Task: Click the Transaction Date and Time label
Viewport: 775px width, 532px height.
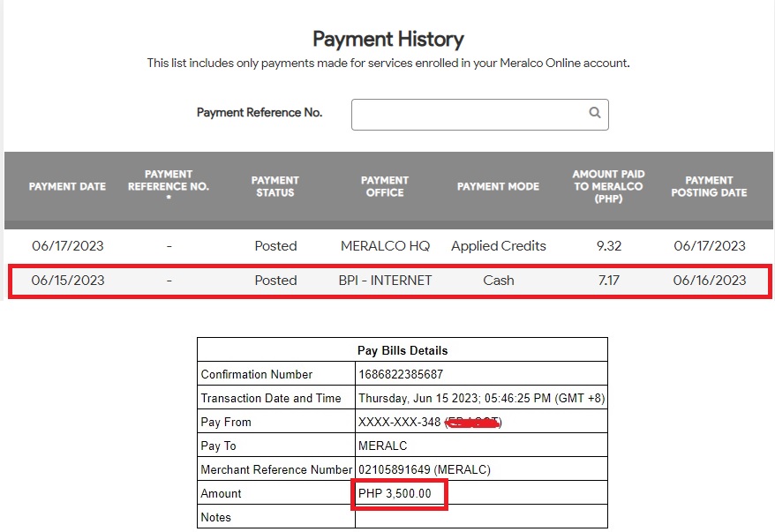Action: point(271,398)
